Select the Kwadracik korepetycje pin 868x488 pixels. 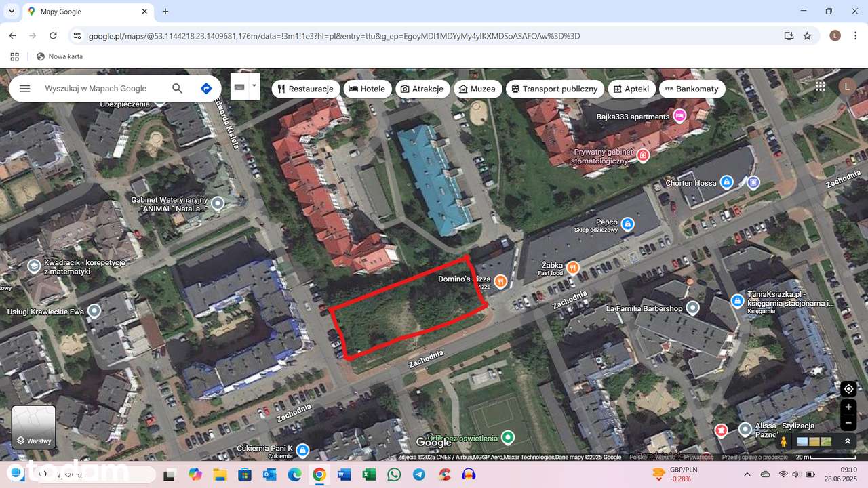pyautogui.click(x=33, y=266)
